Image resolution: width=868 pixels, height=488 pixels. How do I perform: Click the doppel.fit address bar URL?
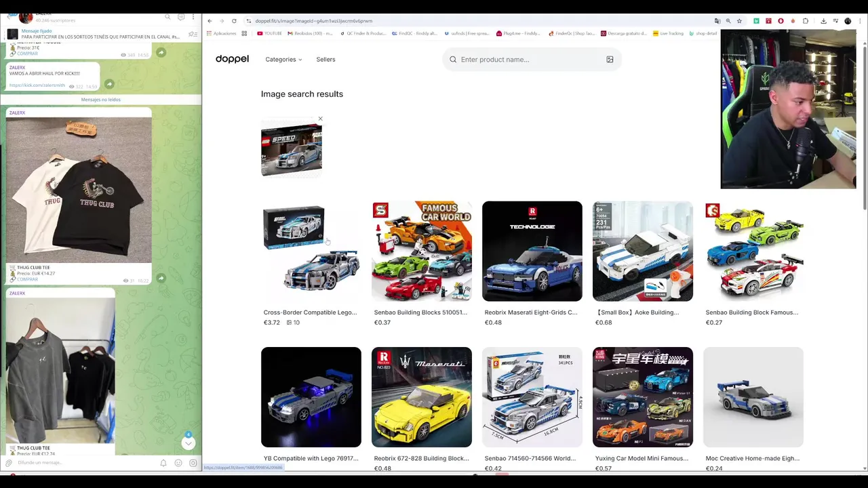coord(313,21)
